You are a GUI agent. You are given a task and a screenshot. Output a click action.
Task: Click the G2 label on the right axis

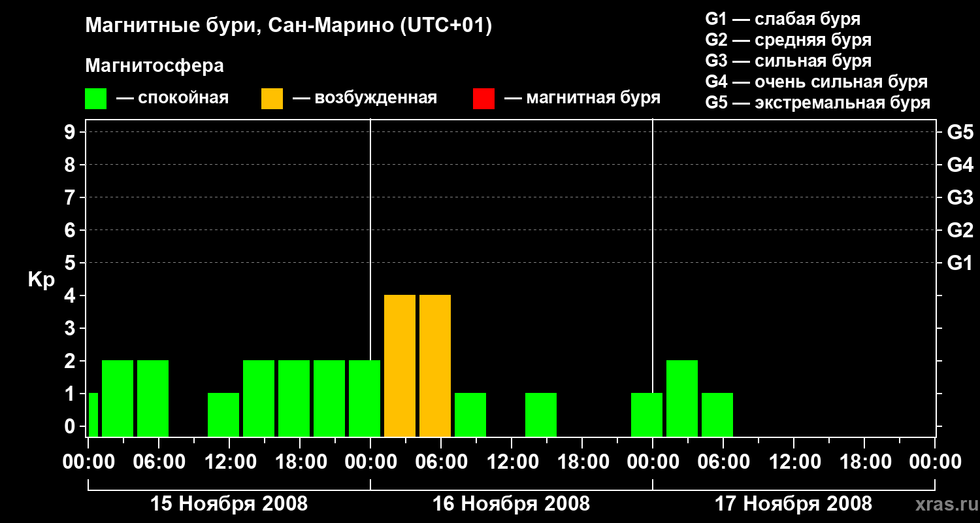point(960,230)
